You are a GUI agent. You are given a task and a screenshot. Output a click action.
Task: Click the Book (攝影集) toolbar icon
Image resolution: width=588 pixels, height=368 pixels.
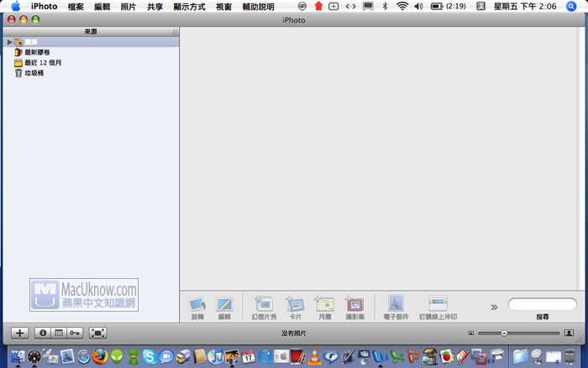coord(354,304)
